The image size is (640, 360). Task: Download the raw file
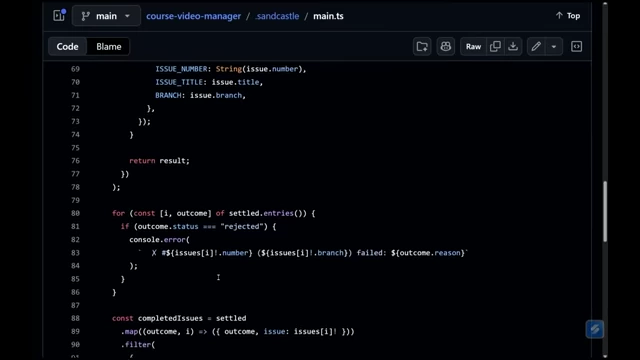(513, 47)
